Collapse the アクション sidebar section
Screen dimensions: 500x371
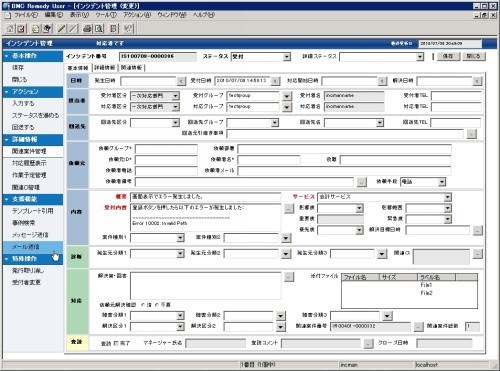pyautogui.click(x=6, y=92)
